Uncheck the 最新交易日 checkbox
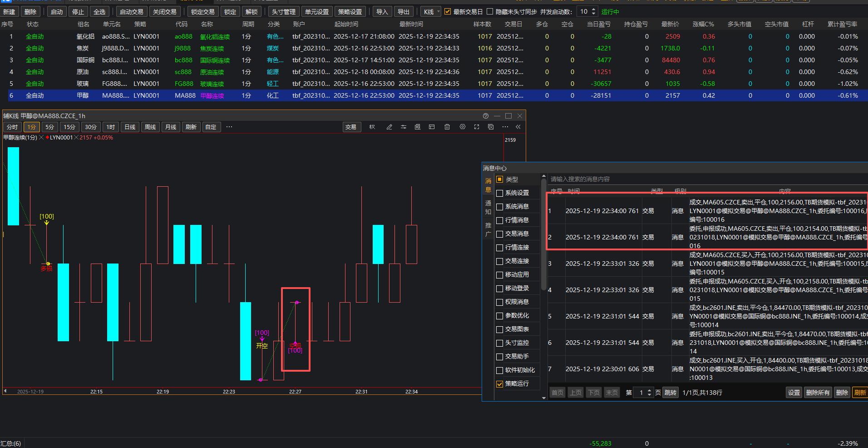The image size is (868, 448). coord(448,12)
